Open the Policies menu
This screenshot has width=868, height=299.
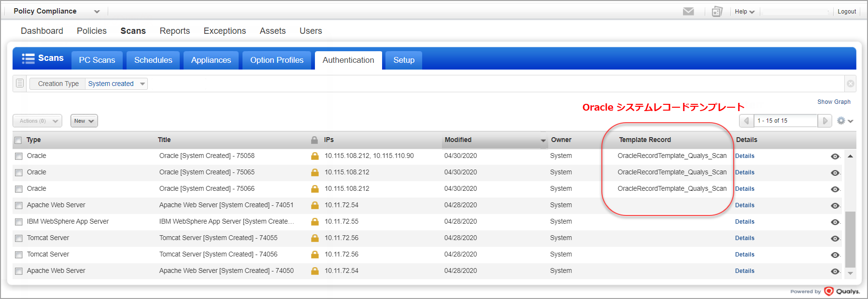point(92,31)
